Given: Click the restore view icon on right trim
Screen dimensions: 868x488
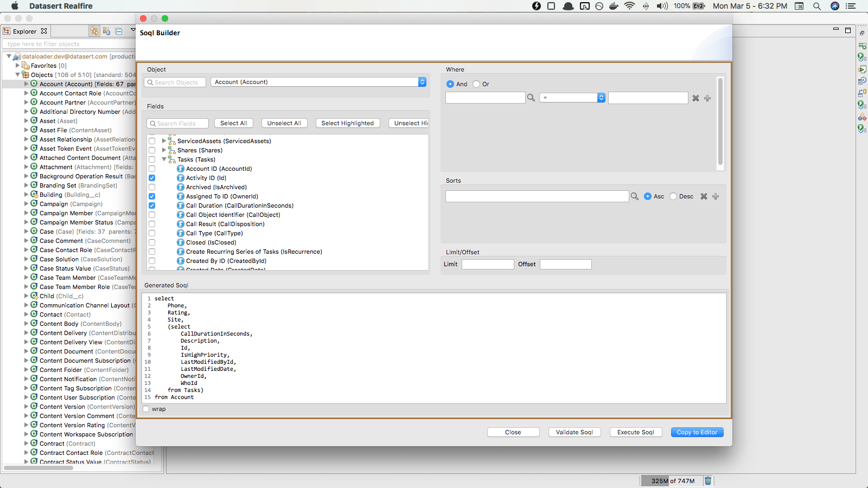Looking at the screenshot, I should pyautogui.click(x=861, y=34).
